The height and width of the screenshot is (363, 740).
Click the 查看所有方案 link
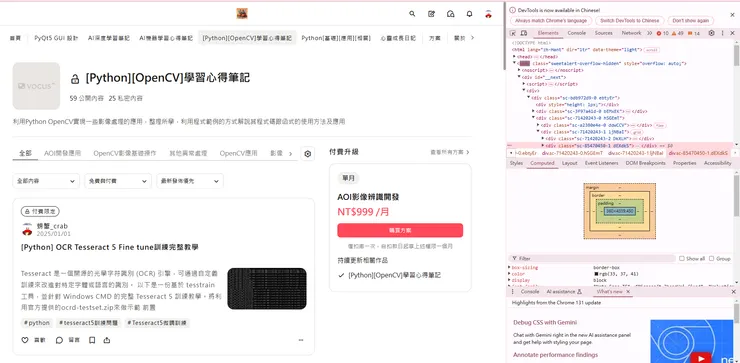450,152
